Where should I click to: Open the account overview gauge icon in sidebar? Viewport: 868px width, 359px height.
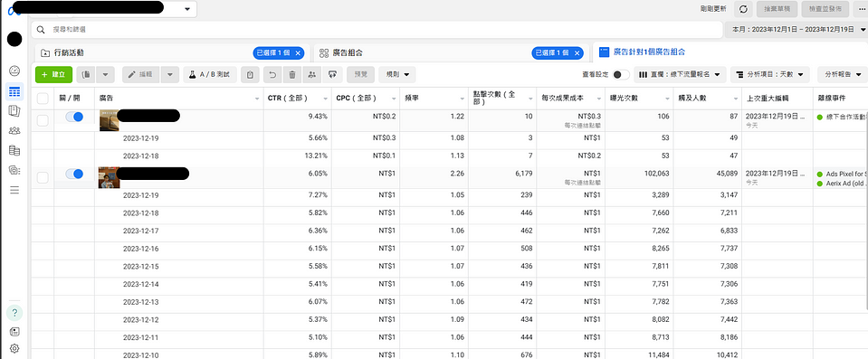tap(14, 71)
